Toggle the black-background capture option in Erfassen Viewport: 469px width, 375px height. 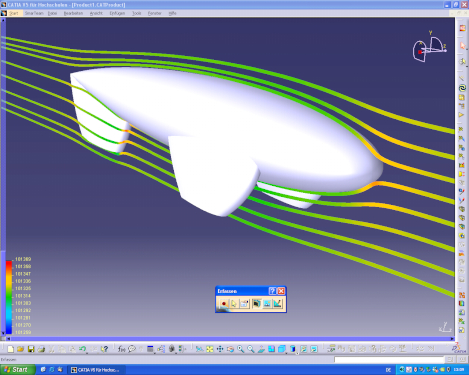pos(256,304)
